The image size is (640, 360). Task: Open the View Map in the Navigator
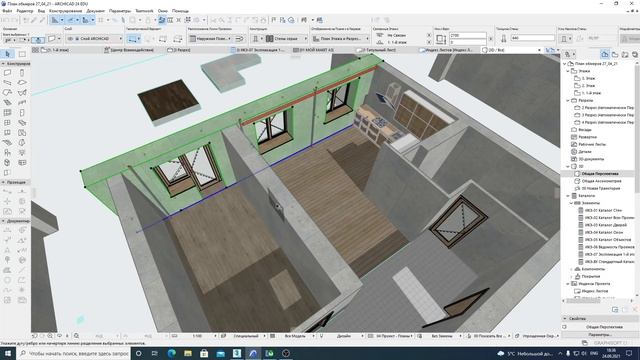tap(615, 54)
